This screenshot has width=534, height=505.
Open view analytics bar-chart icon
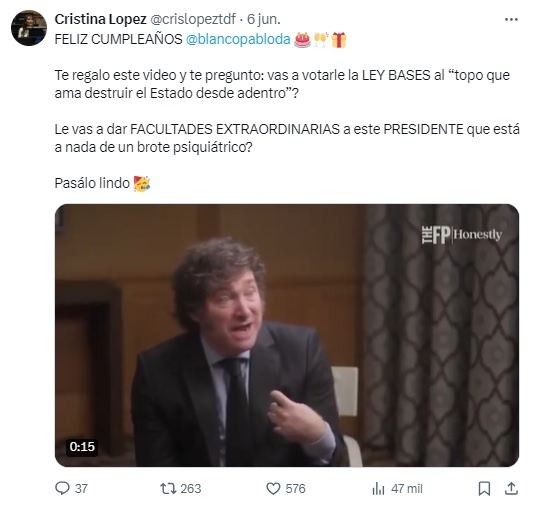[x=378, y=489]
